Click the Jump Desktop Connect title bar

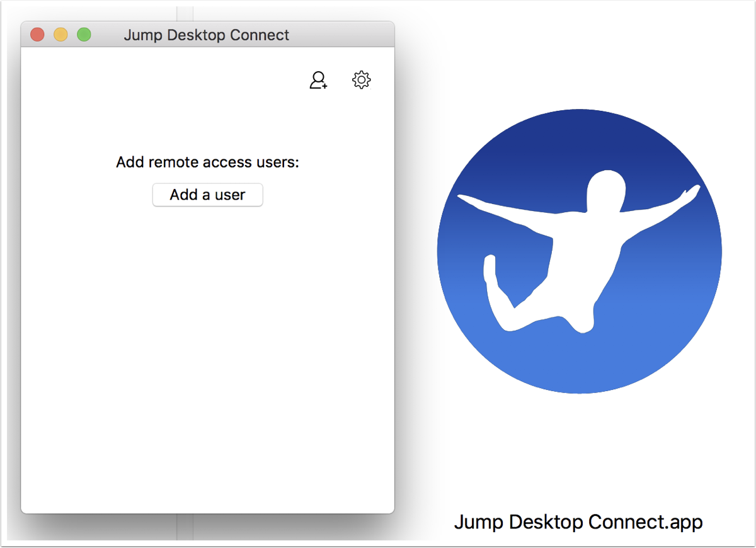click(207, 35)
